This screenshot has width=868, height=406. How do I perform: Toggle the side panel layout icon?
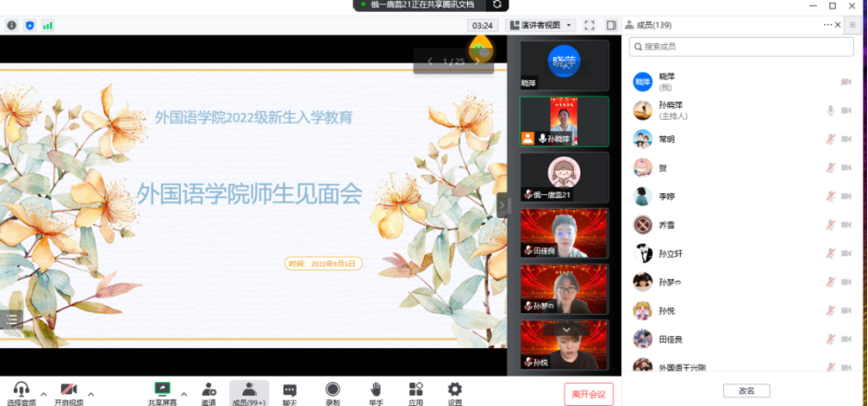[x=611, y=25]
